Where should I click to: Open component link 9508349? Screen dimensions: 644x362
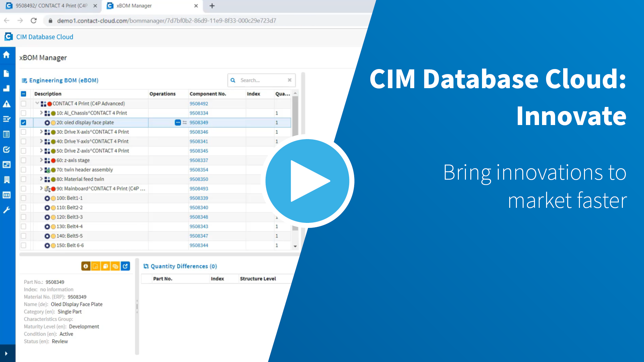click(199, 123)
